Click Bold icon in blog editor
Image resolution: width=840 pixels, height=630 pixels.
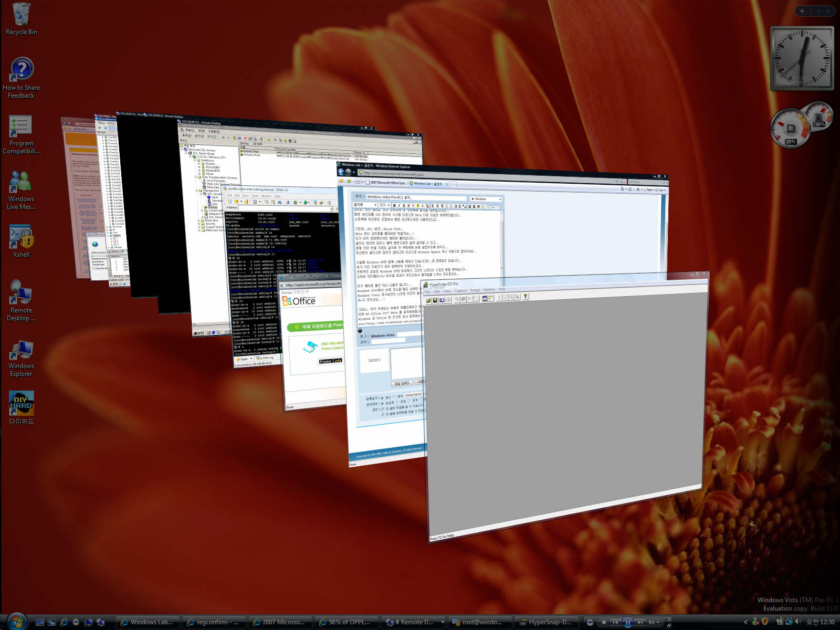pos(394,205)
